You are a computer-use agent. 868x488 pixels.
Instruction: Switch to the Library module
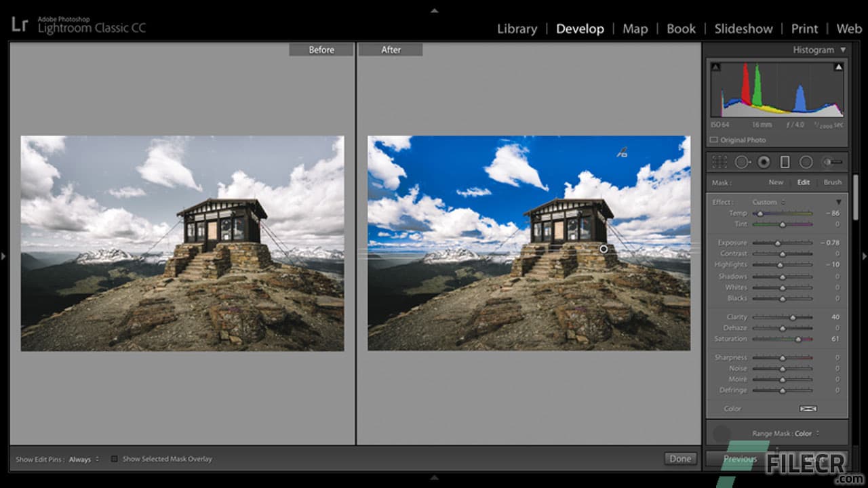(517, 28)
